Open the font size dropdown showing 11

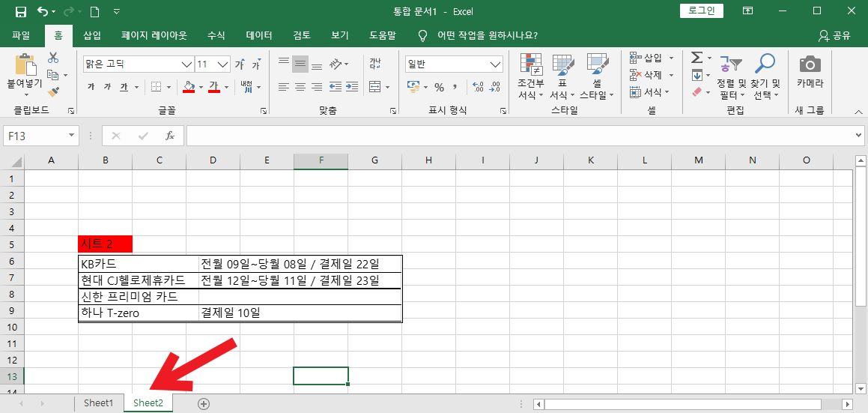[x=224, y=64]
